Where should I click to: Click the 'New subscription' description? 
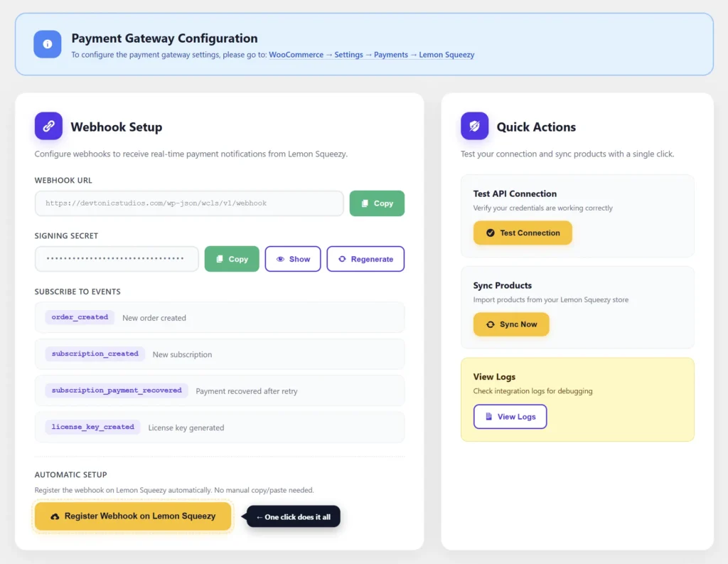[182, 354]
